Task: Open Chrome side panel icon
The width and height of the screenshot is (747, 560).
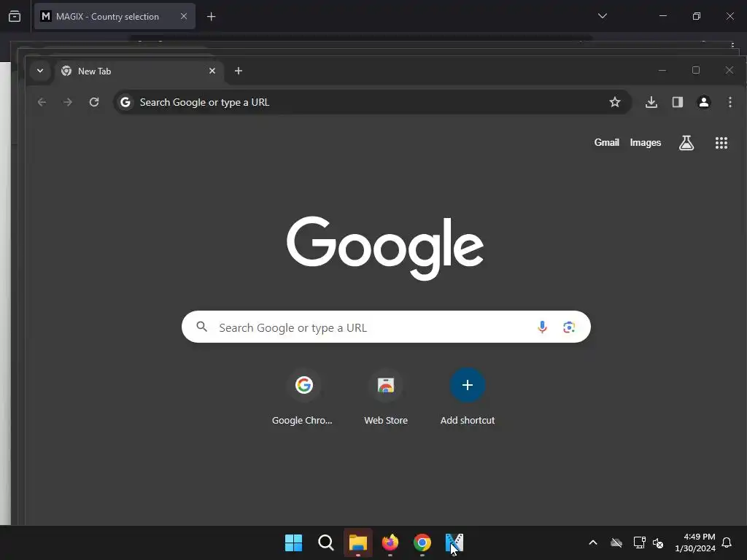Action: (x=678, y=102)
